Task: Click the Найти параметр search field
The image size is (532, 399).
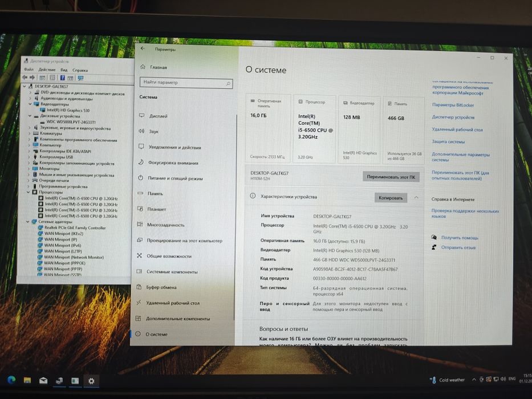Action: click(x=186, y=83)
